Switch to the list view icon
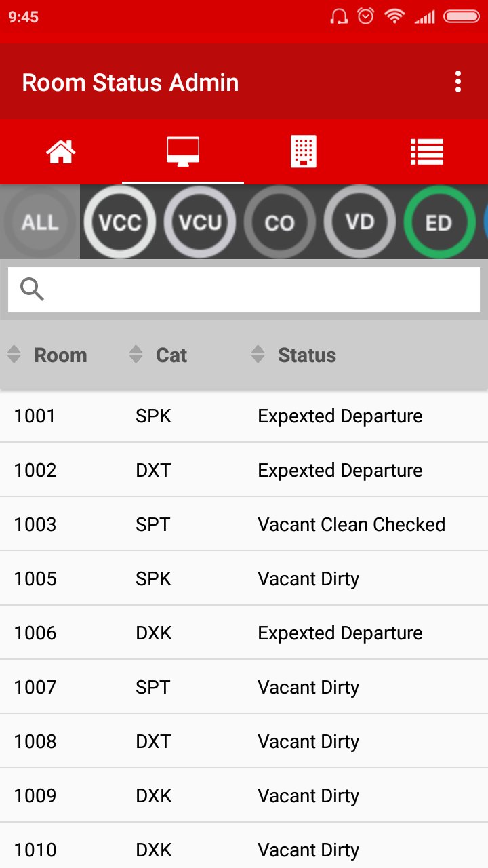 coord(427,151)
